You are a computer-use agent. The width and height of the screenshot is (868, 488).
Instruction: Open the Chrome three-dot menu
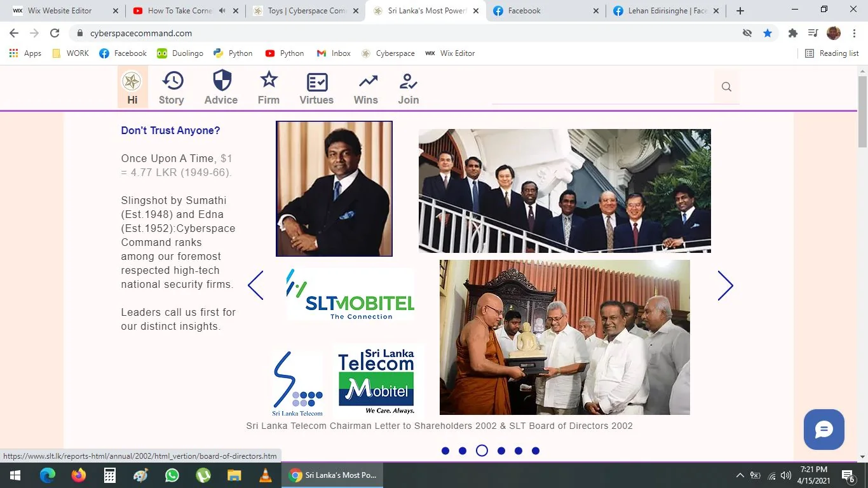click(x=853, y=33)
